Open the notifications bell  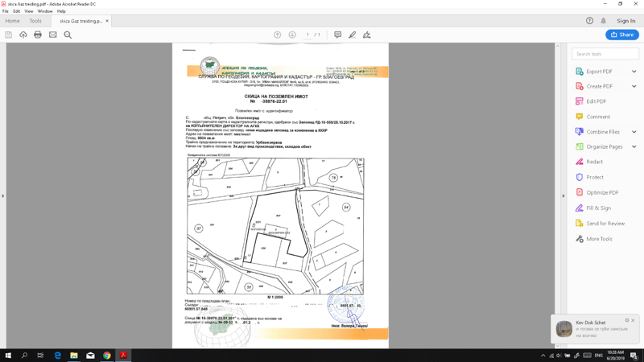tap(604, 21)
